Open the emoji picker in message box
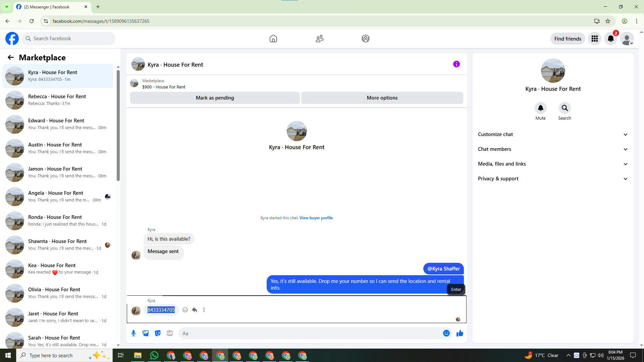Screen dimensions: 644x362 pos(446,333)
